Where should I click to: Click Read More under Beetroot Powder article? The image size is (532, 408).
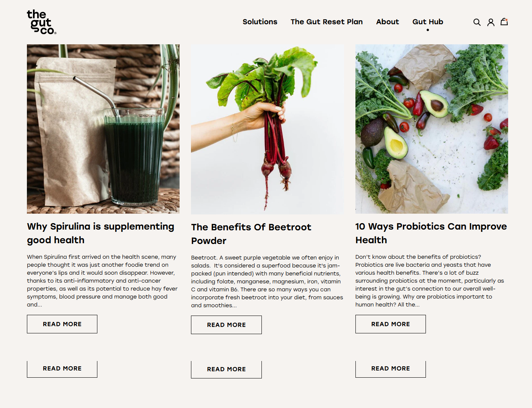[226, 325]
